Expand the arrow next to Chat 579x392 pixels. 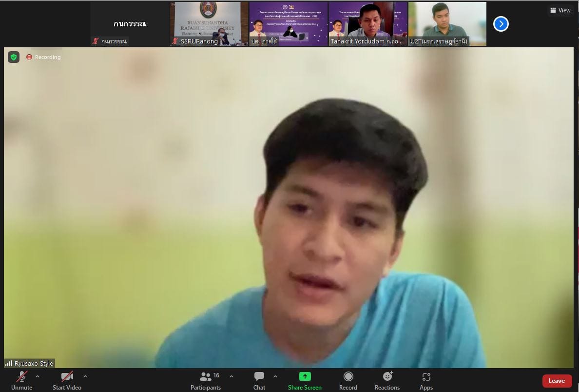click(275, 376)
